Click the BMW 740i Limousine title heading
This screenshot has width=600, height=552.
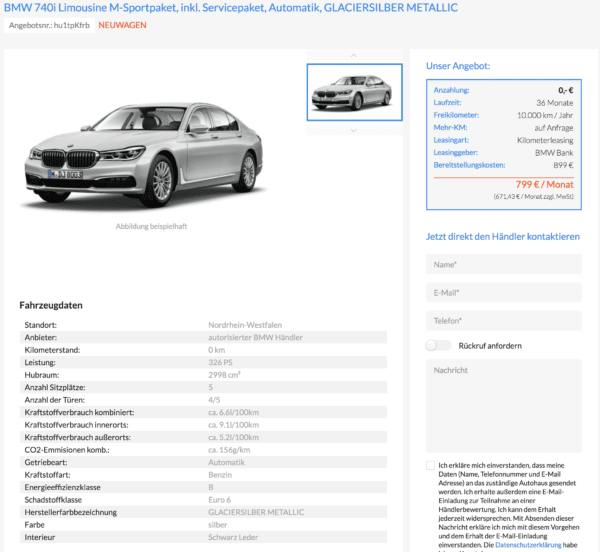[x=231, y=7]
